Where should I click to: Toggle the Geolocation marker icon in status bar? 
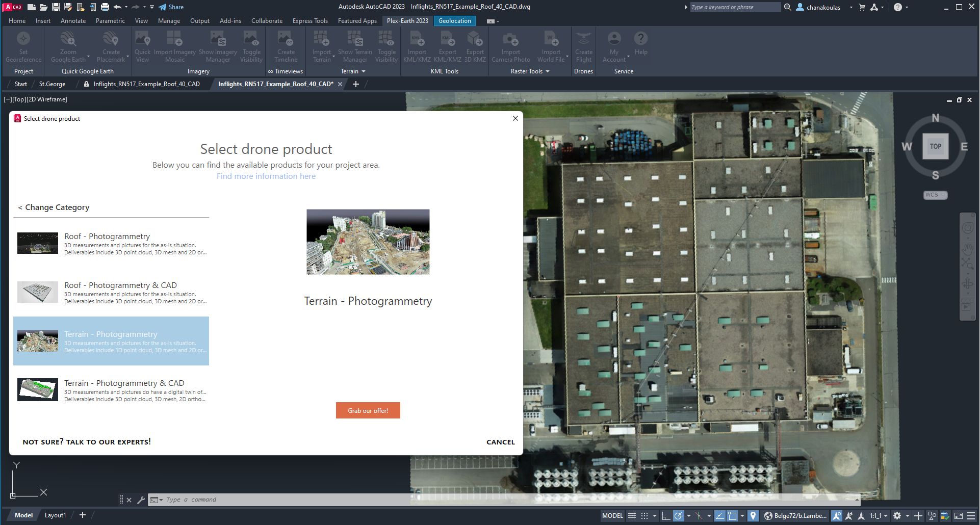[754, 516]
